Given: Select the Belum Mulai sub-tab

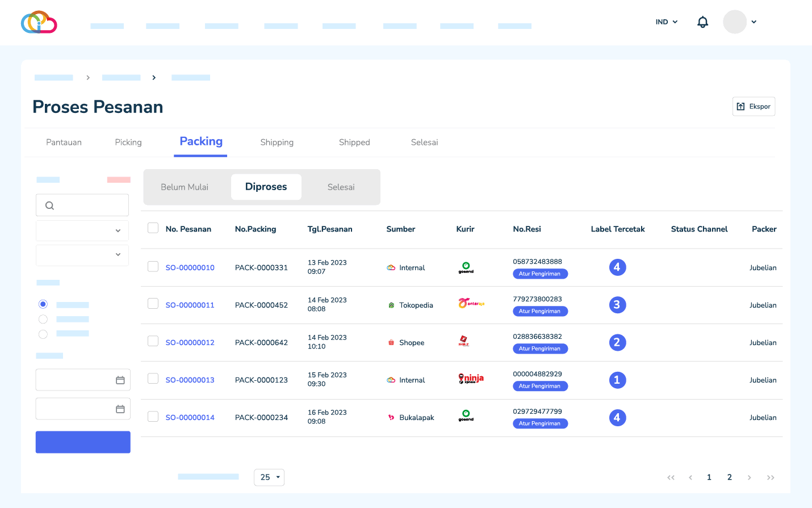Looking at the screenshot, I should coord(185,187).
